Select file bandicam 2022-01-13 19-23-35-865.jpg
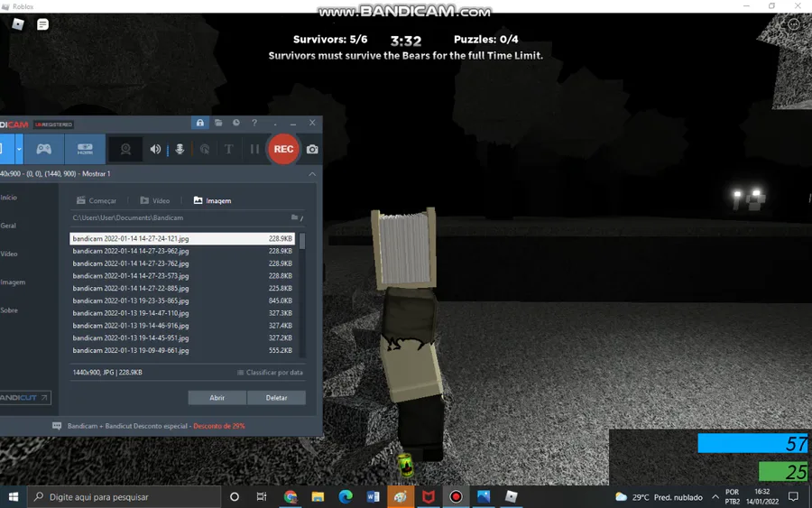The height and width of the screenshot is (508, 812). coord(182,300)
